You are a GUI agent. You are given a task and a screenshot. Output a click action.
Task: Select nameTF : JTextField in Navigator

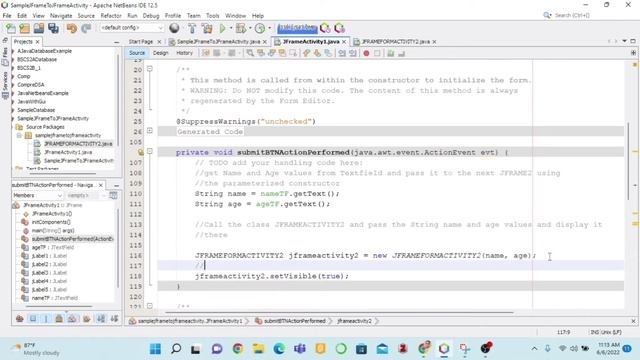click(x=55, y=298)
